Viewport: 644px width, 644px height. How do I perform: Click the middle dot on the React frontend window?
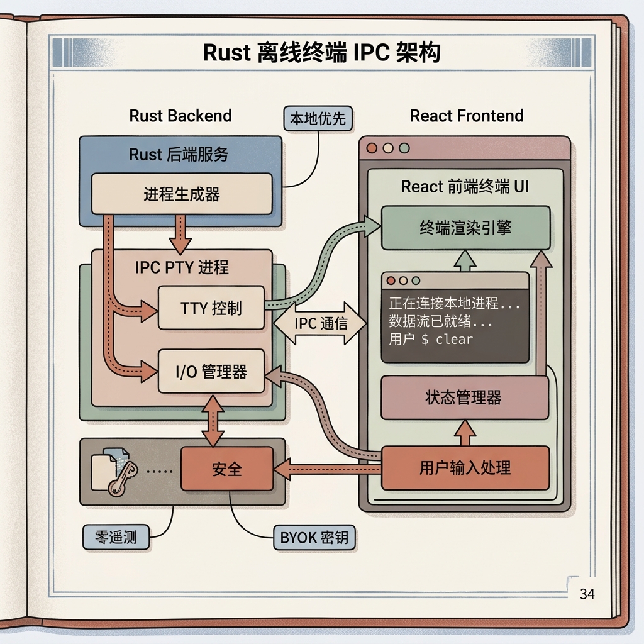point(388,148)
